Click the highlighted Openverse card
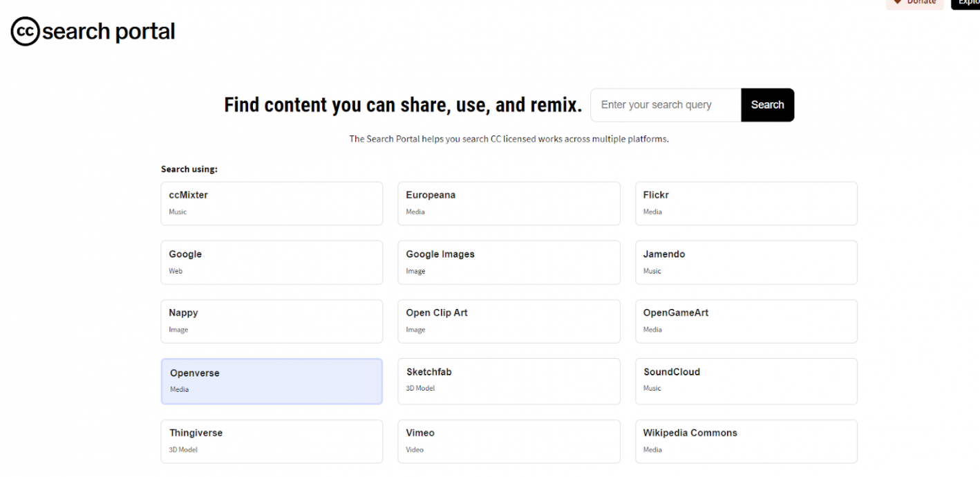This screenshot has width=980, height=477. (272, 381)
